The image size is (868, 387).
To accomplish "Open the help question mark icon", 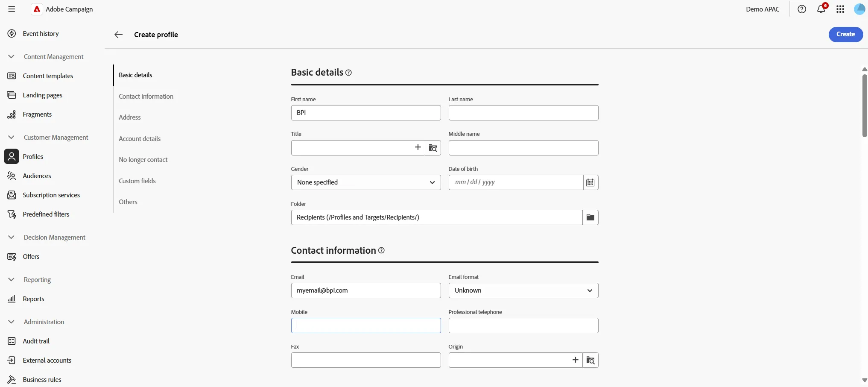I will pos(802,9).
